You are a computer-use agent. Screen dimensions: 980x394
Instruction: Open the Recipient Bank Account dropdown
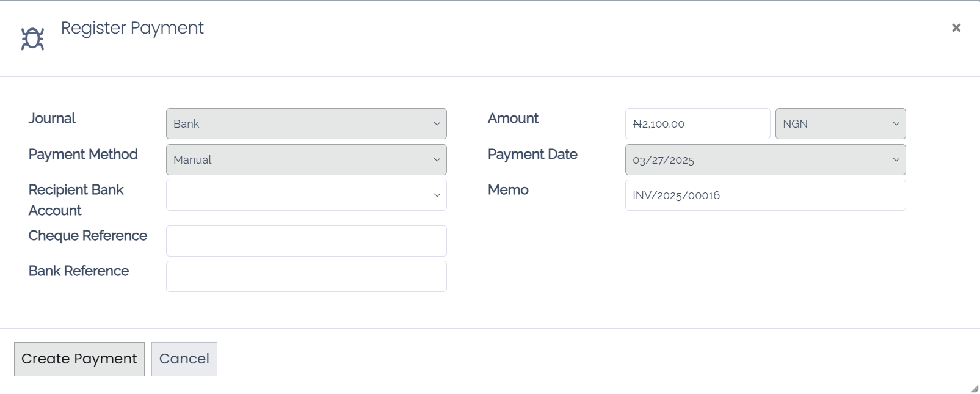(305, 195)
